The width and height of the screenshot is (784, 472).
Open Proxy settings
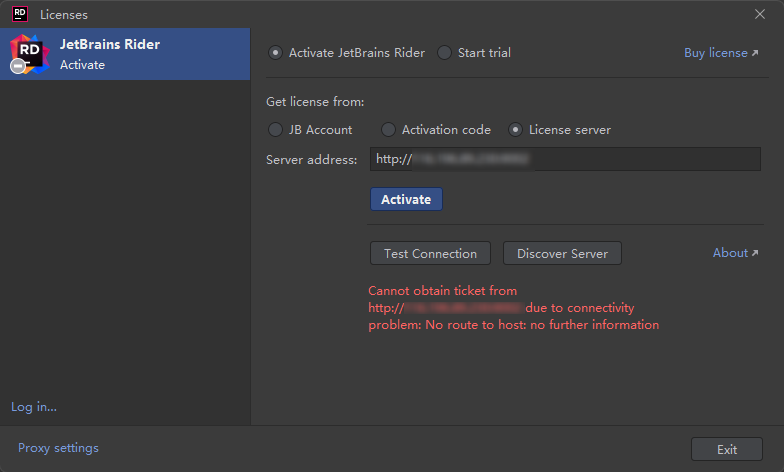[x=58, y=448]
